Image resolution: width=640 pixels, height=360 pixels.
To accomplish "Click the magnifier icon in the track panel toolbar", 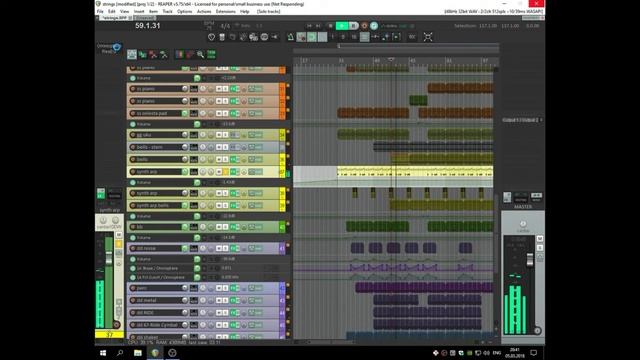I will (x=200, y=54).
